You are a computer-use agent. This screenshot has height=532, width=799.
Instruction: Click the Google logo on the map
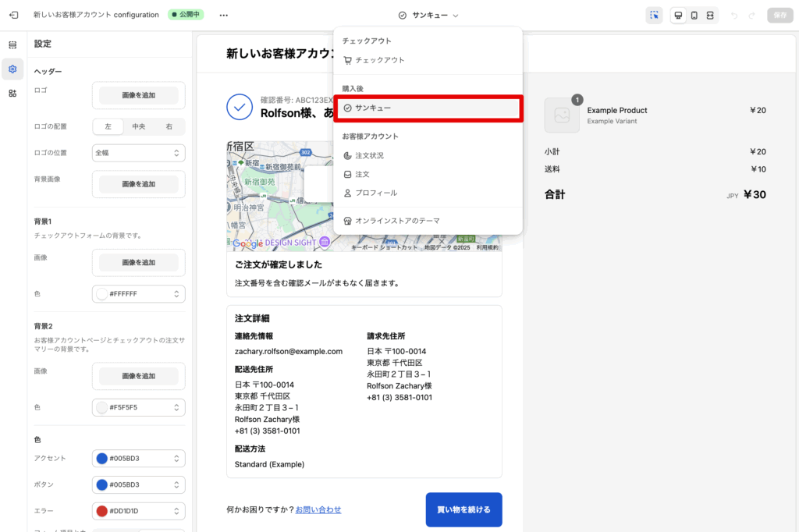coord(247,243)
